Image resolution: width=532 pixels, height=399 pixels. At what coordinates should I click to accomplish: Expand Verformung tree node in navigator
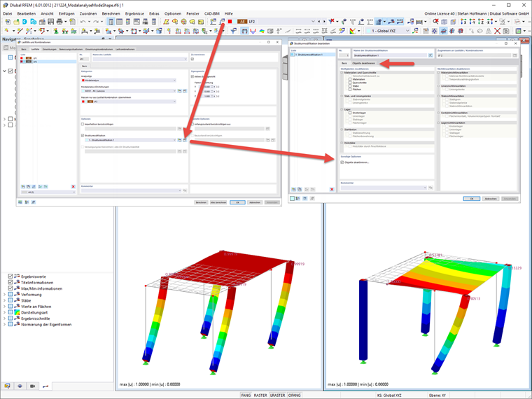[4, 295]
